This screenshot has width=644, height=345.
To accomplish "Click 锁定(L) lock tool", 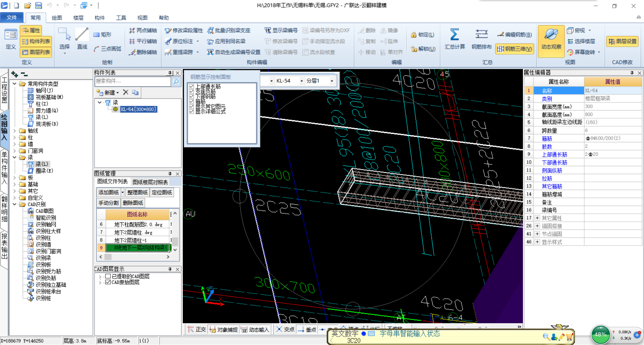I will [423, 35].
